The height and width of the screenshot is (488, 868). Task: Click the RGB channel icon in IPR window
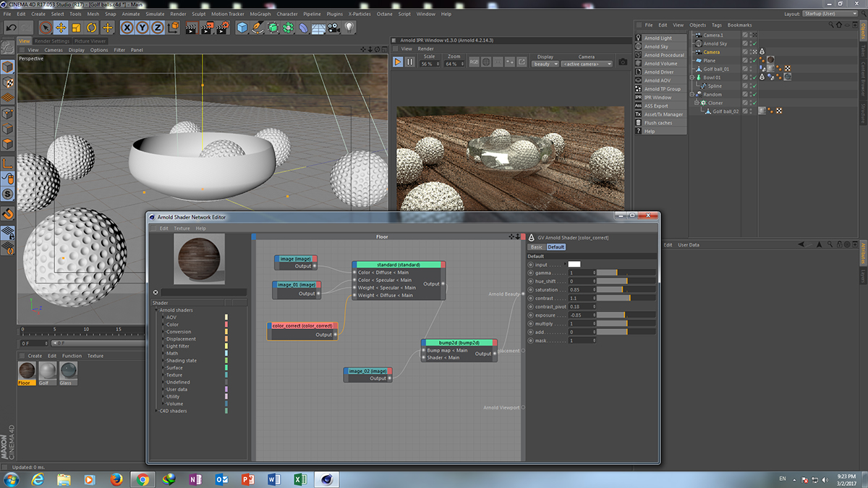pyautogui.click(x=474, y=63)
